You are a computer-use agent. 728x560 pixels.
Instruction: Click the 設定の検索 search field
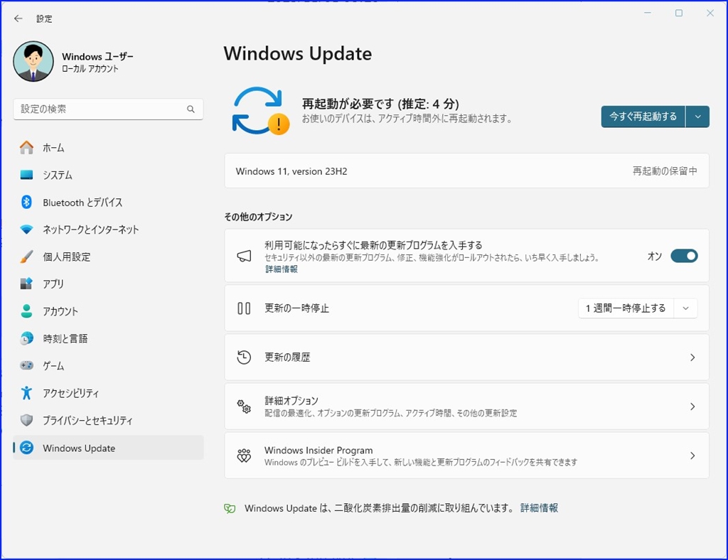108,109
